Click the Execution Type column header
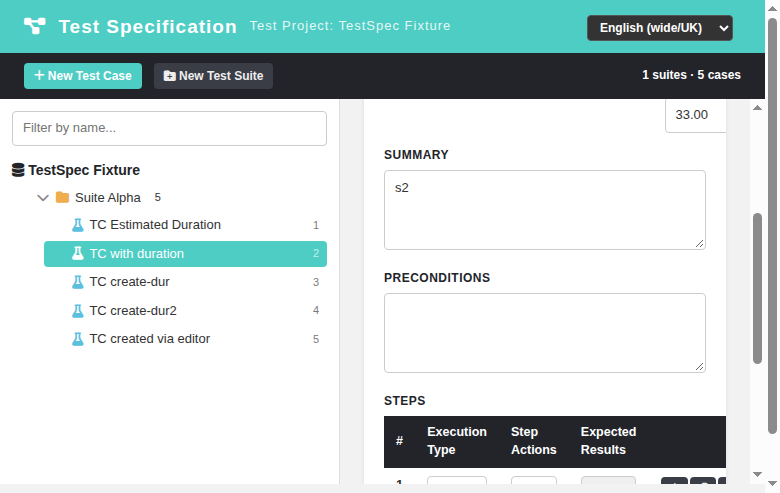The height and width of the screenshot is (493, 780). [x=457, y=441]
